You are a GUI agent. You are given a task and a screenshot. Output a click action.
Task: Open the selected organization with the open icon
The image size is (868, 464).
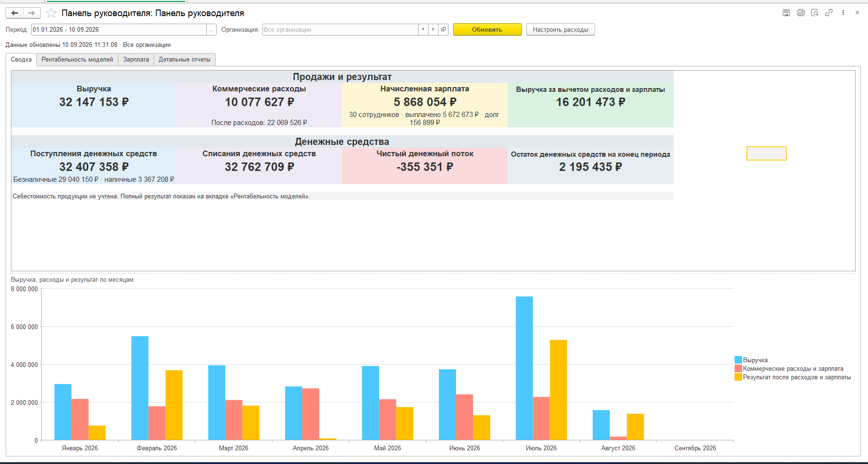[443, 29]
